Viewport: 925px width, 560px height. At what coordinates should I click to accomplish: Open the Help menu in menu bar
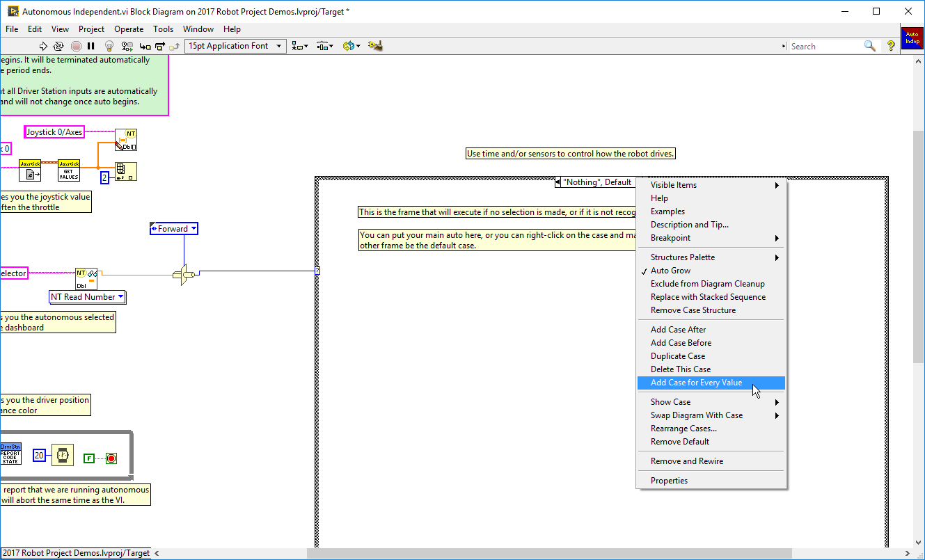click(x=232, y=29)
